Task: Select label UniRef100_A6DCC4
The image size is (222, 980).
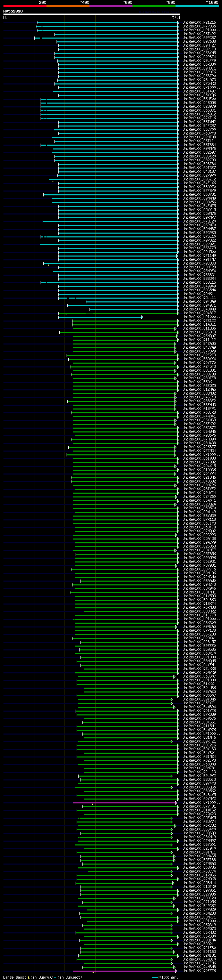Action: pos(199,871)
